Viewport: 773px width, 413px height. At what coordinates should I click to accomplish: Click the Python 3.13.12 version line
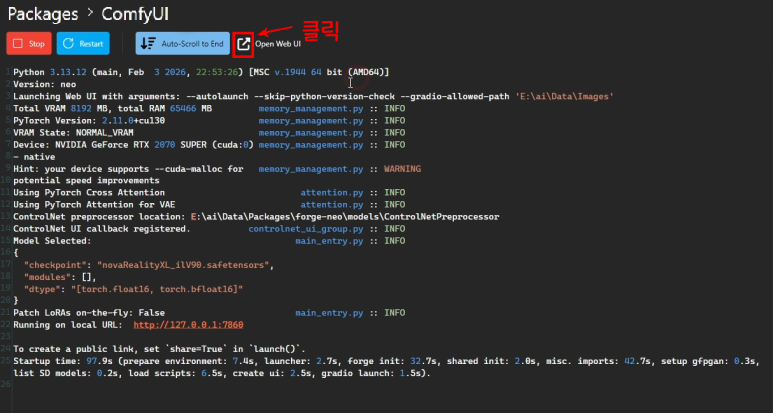(201, 72)
